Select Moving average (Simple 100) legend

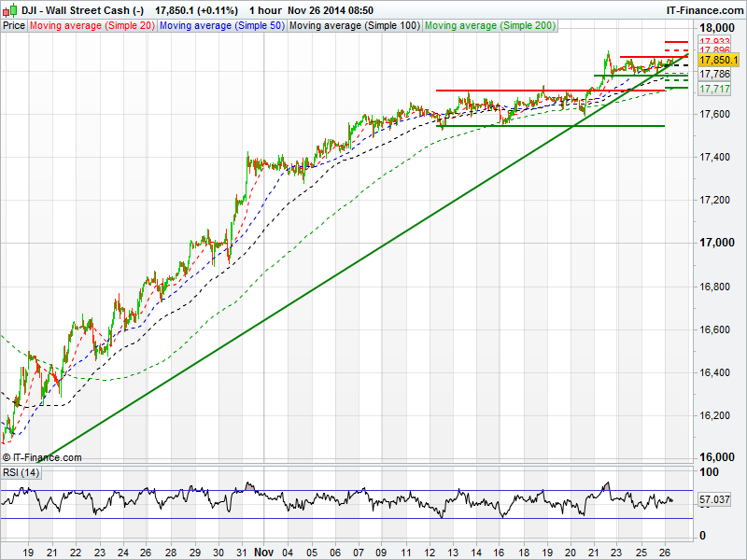tap(355, 26)
